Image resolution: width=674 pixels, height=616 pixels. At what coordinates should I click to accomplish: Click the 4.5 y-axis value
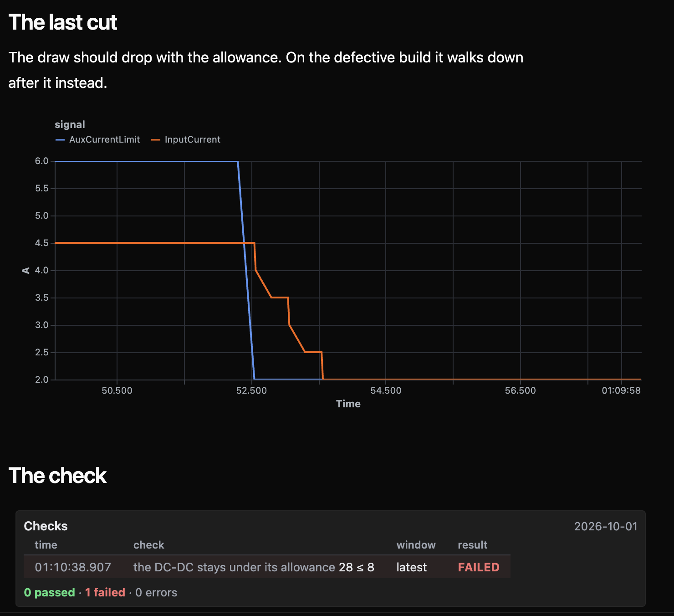click(x=42, y=243)
